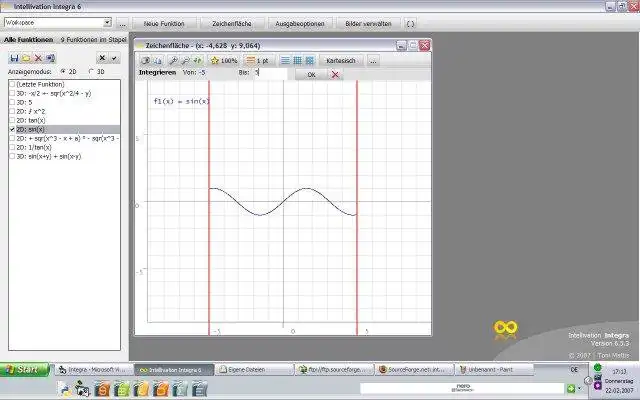Open the Ausgabeoptionen menu
This screenshot has height=400, width=640.
[x=300, y=24]
